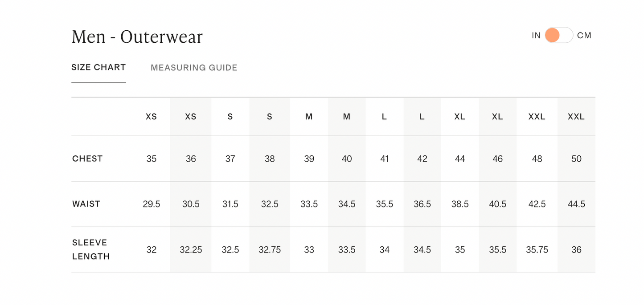Select the first L column header
The image size is (644, 305).
[x=384, y=117]
